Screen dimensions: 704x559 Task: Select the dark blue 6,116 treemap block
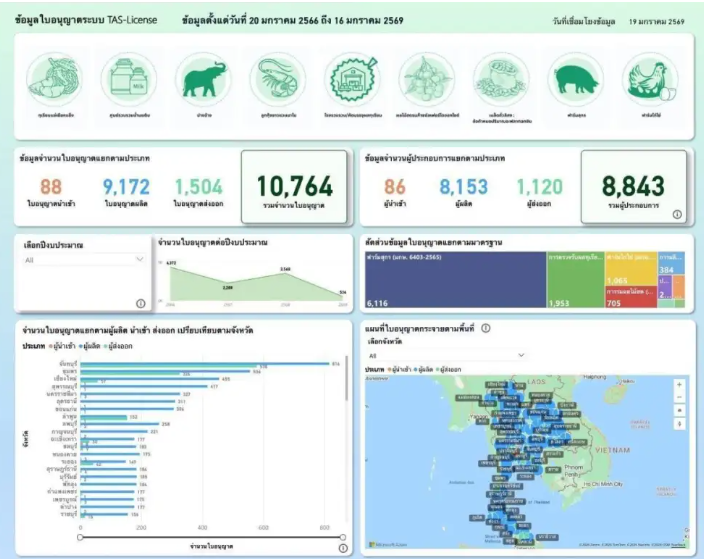coord(455,280)
